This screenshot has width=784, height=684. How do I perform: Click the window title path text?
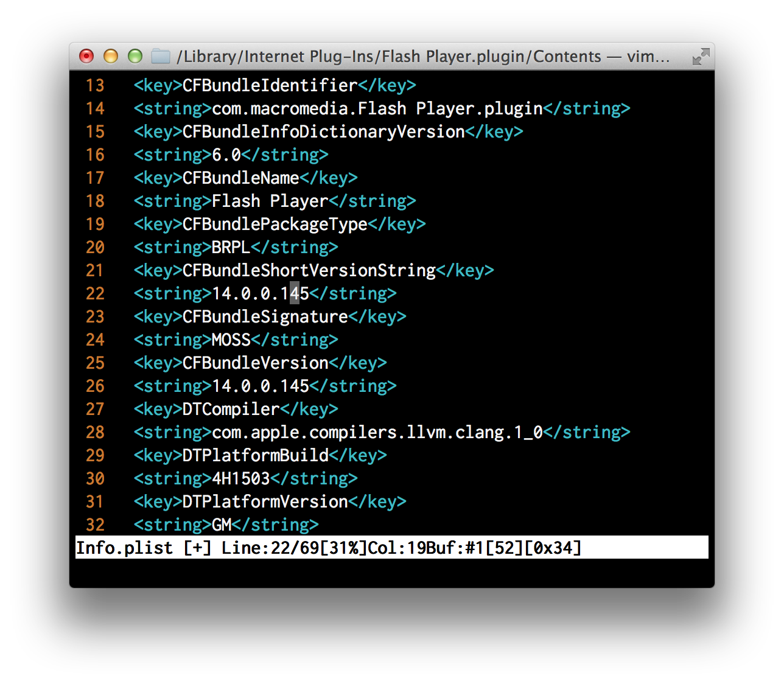(x=423, y=57)
